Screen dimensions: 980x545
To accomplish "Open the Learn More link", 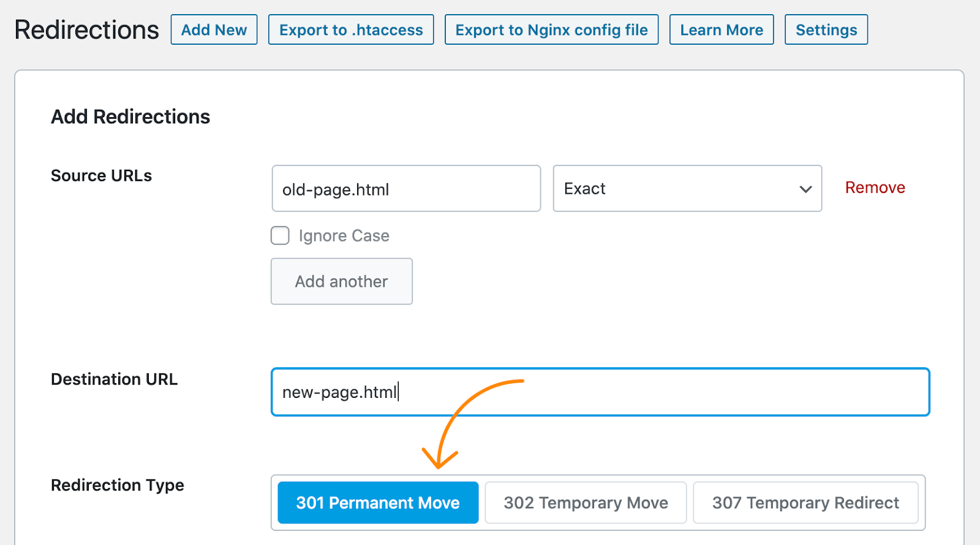I will 722,30.
